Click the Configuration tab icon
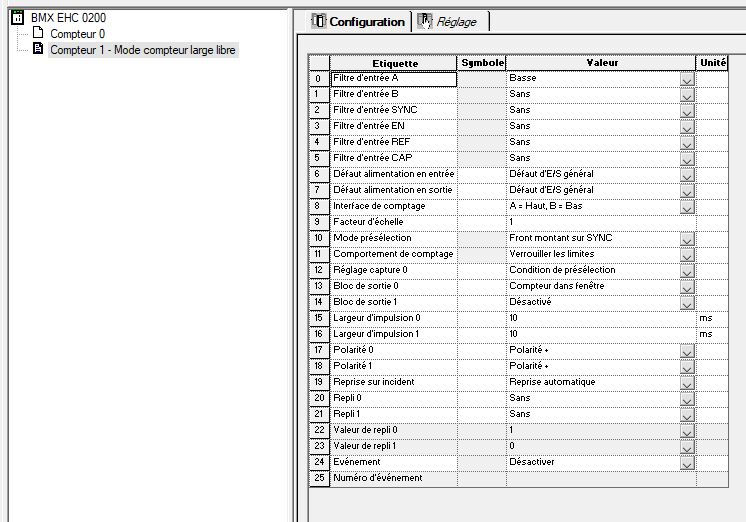The width and height of the screenshot is (746, 522). pyautogui.click(x=320, y=21)
